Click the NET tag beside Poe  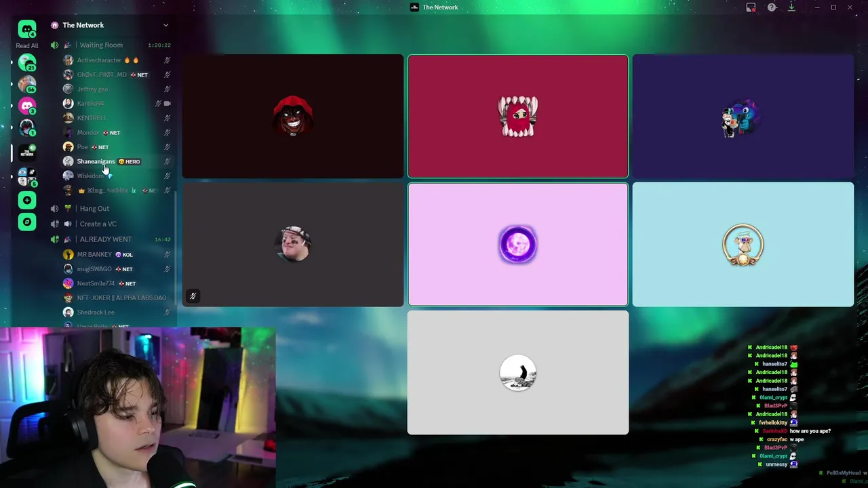click(100, 147)
